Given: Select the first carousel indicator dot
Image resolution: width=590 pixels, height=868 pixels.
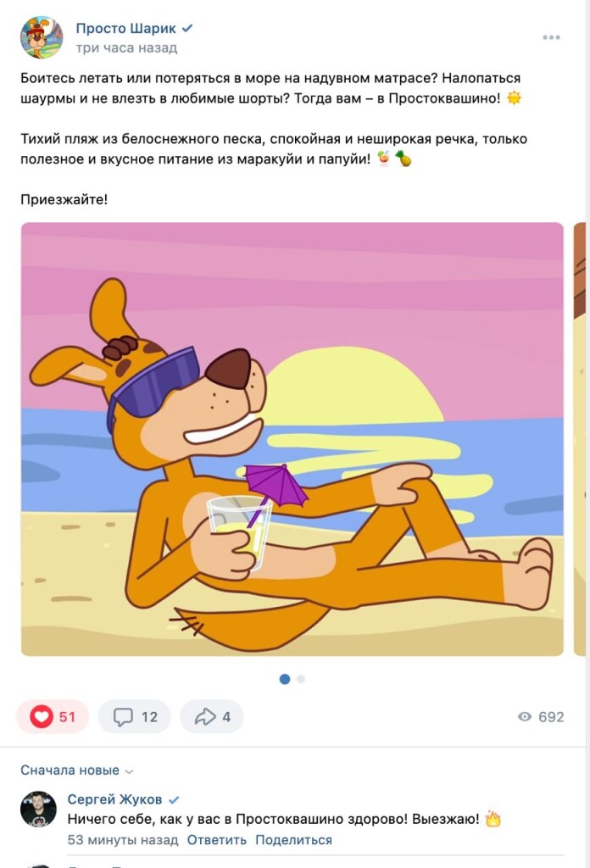Looking at the screenshot, I should click(x=285, y=679).
